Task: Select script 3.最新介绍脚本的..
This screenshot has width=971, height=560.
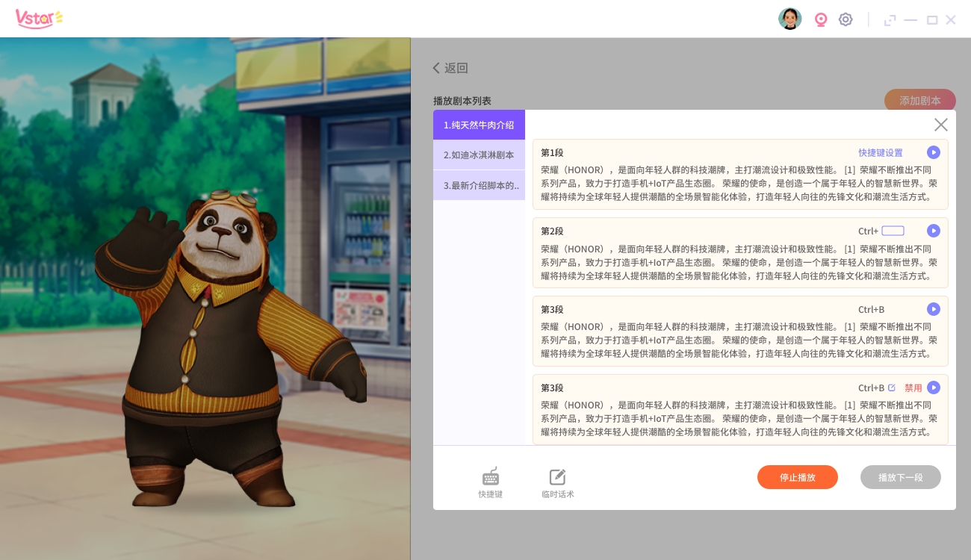Action: [479, 185]
